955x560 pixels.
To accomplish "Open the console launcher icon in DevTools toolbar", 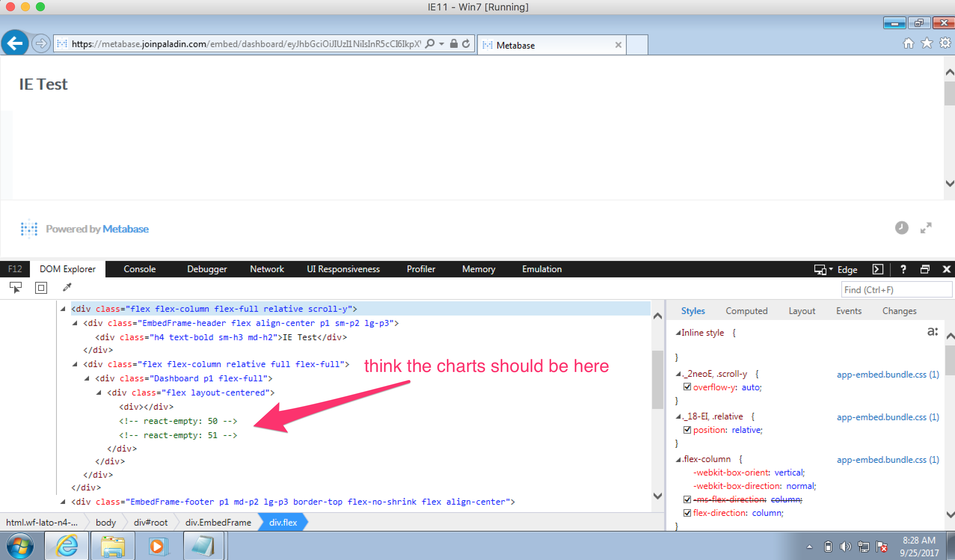I will tap(878, 270).
